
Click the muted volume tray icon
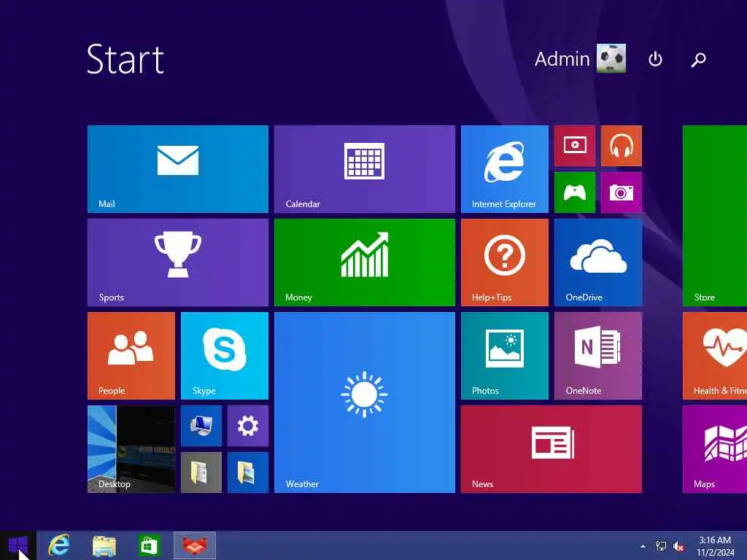tap(678, 546)
